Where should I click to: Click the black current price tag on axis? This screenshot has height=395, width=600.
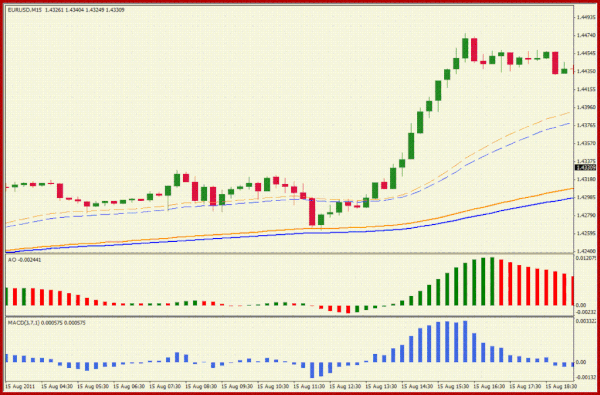pyautogui.click(x=586, y=168)
